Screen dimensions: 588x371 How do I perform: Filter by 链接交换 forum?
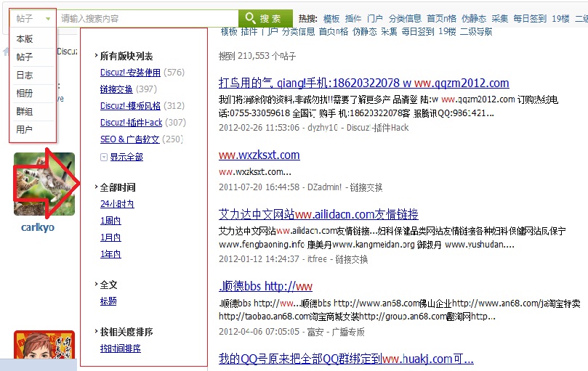point(116,89)
